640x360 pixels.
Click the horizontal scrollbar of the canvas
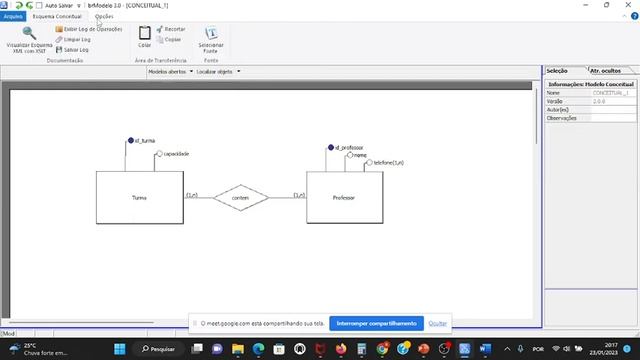click(82, 322)
